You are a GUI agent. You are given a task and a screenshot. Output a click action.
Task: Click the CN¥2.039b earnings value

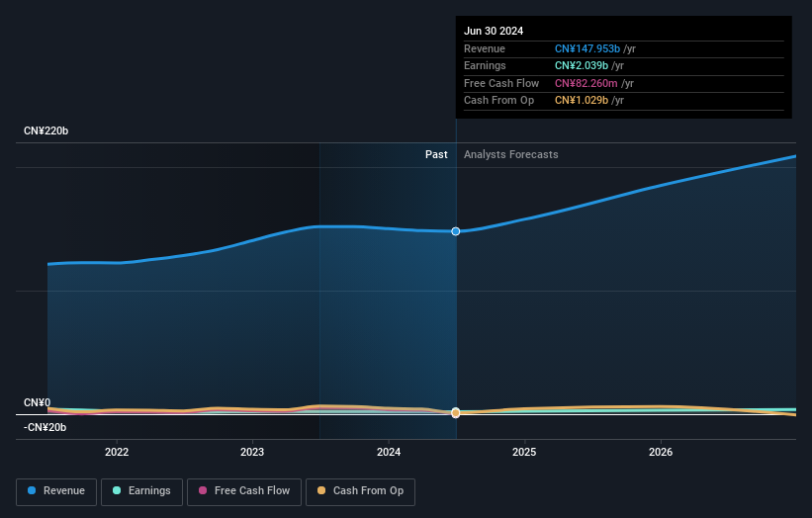tap(582, 65)
